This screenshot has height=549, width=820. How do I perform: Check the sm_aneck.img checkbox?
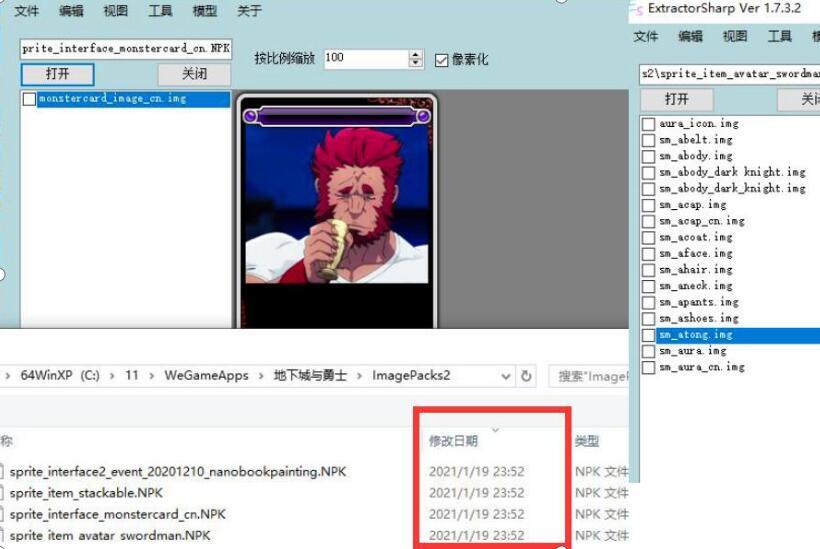point(648,286)
